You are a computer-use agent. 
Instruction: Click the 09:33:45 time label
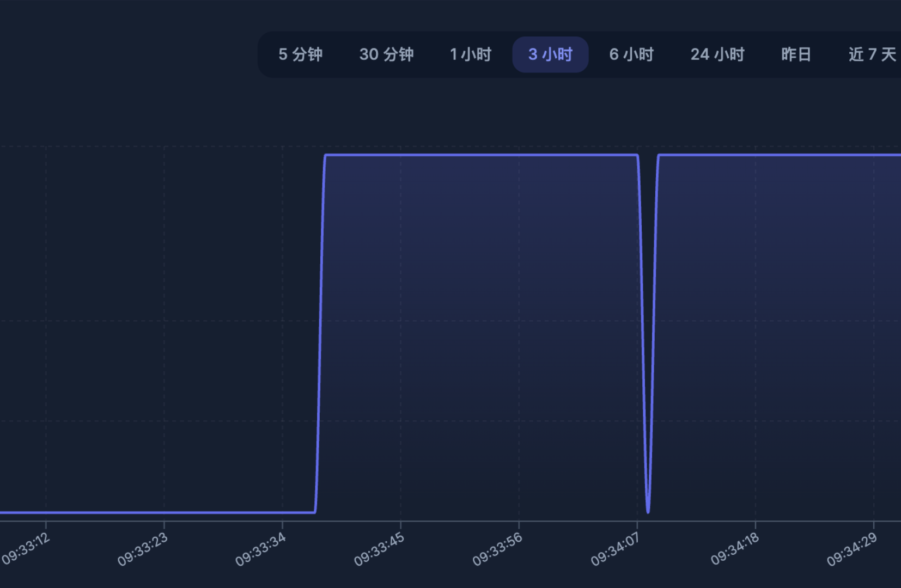click(379, 549)
